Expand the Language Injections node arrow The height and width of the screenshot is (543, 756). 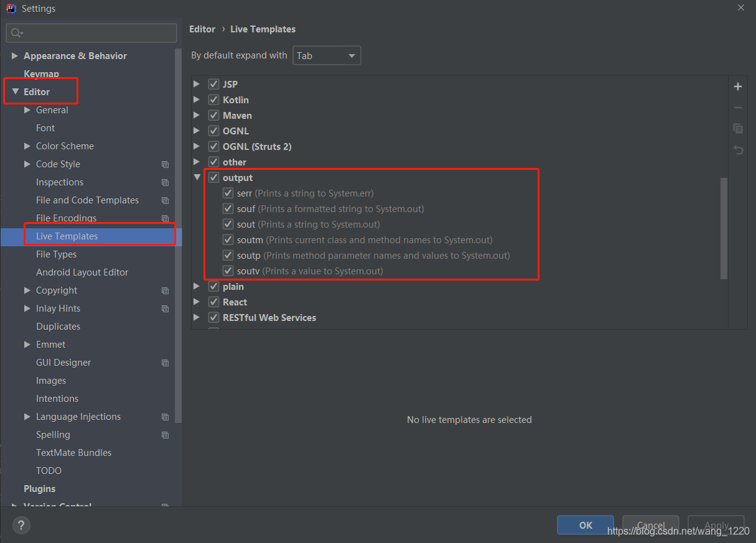coord(27,417)
